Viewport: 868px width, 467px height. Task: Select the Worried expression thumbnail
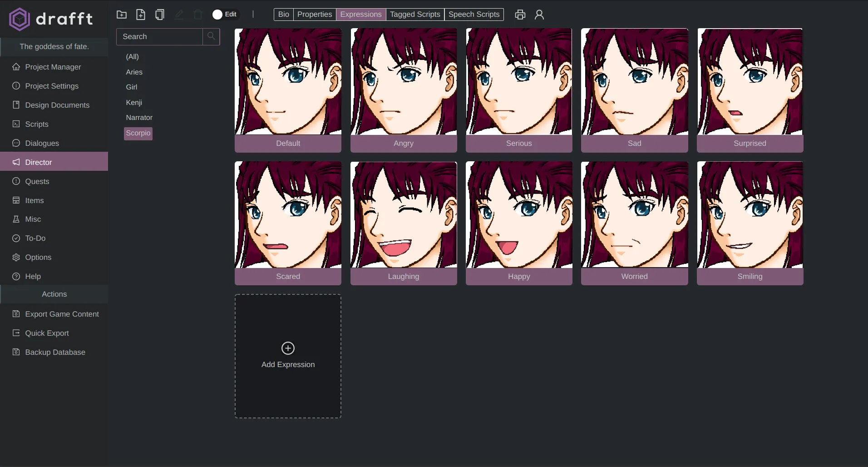(x=635, y=224)
